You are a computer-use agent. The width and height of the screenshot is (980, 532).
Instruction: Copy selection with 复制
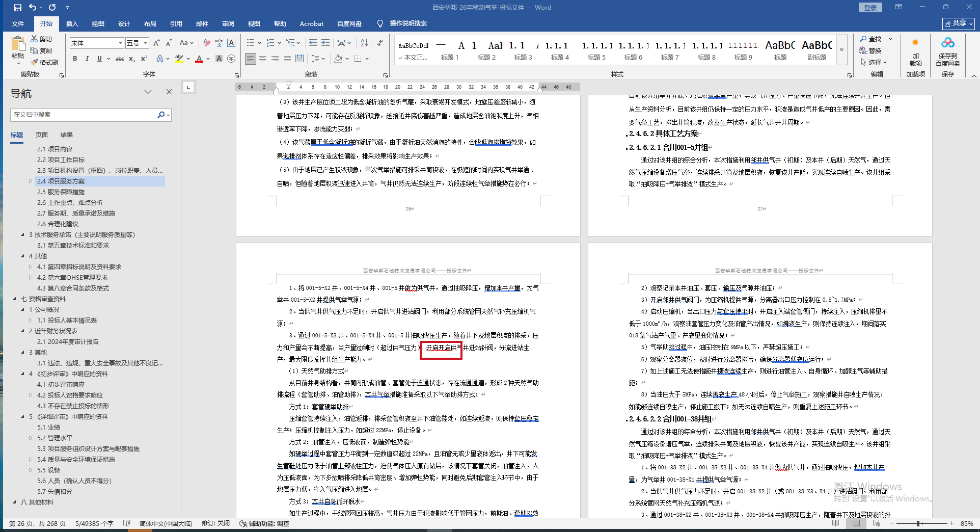(x=41, y=50)
